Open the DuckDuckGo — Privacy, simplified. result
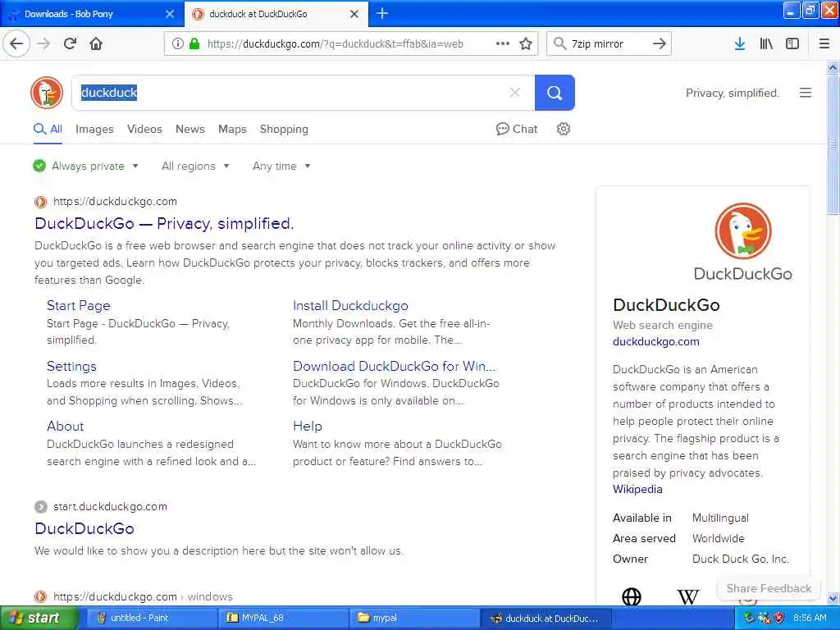The width and height of the screenshot is (840, 630). [x=164, y=223]
